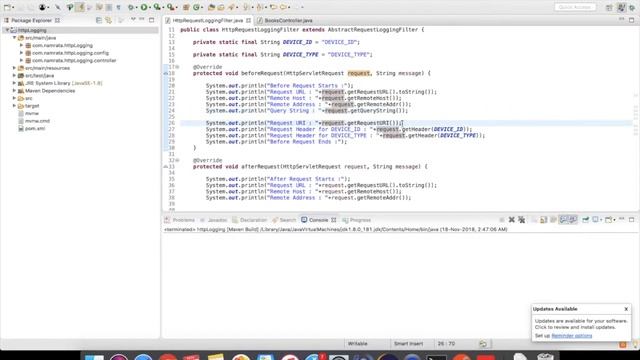Click Collapse All icon in Package Explorer
The height and width of the screenshot is (360, 640).
(x=99, y=20)
